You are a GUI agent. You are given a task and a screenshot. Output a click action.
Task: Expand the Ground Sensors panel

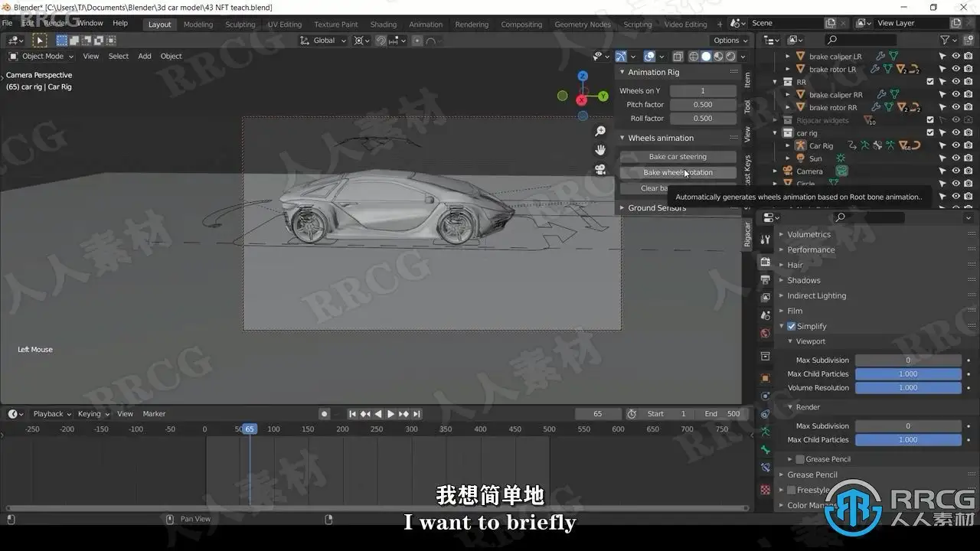click(x=657, y=208)
